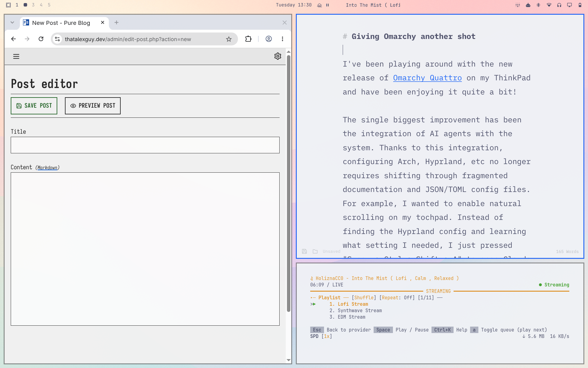Go forward in the browser
The image size is (588, 368).
pyautogui.click(x=27, y=39)
